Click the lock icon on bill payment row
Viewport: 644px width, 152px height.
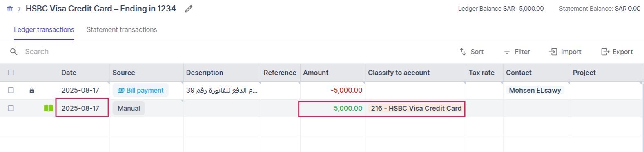pos(32,91)
